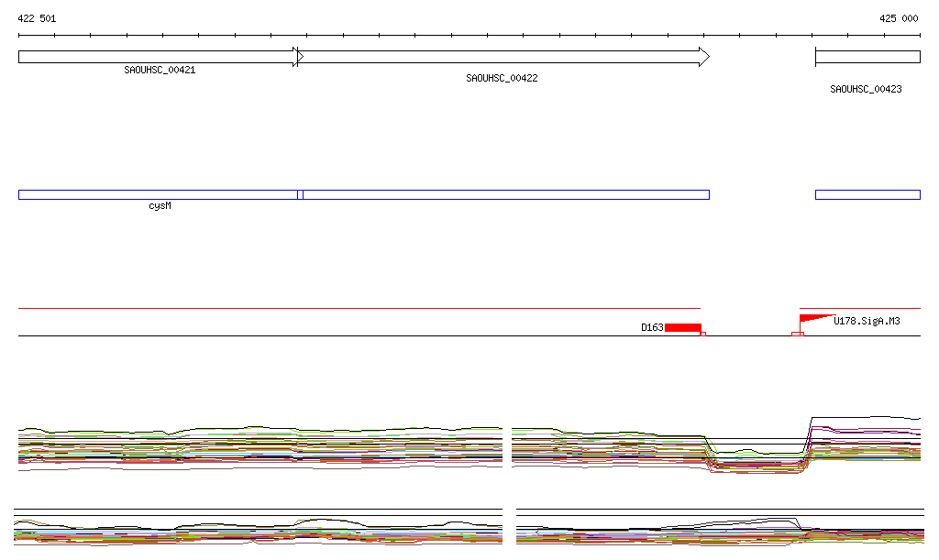Image resolution: width=939 pixels, height=560 pixels.
Task: Select the U178.SigA.M3 label
Action: [x=867, y=322]
